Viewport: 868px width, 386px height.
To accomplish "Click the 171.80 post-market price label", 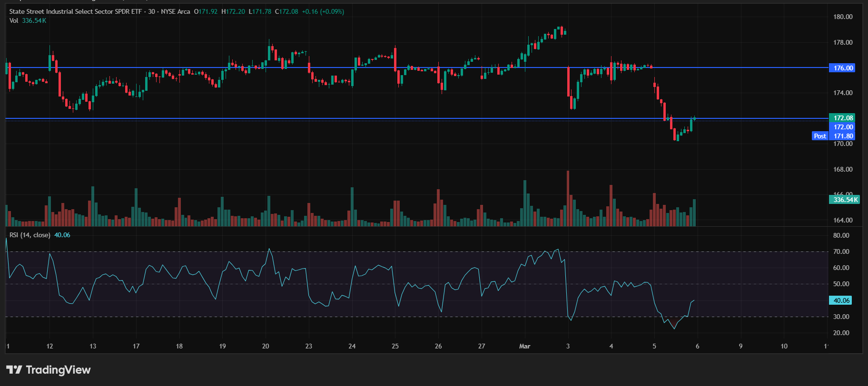I will tap(843, 136).
